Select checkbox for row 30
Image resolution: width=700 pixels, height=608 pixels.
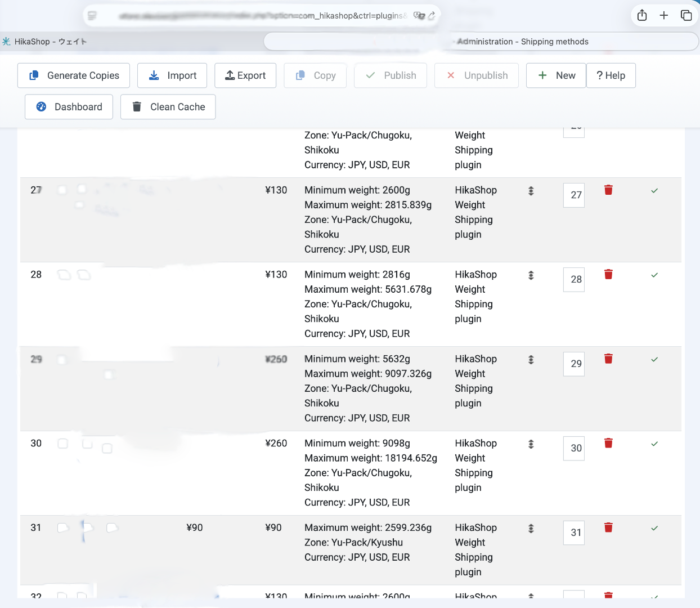pyautogui.click(x=63, y=444)
